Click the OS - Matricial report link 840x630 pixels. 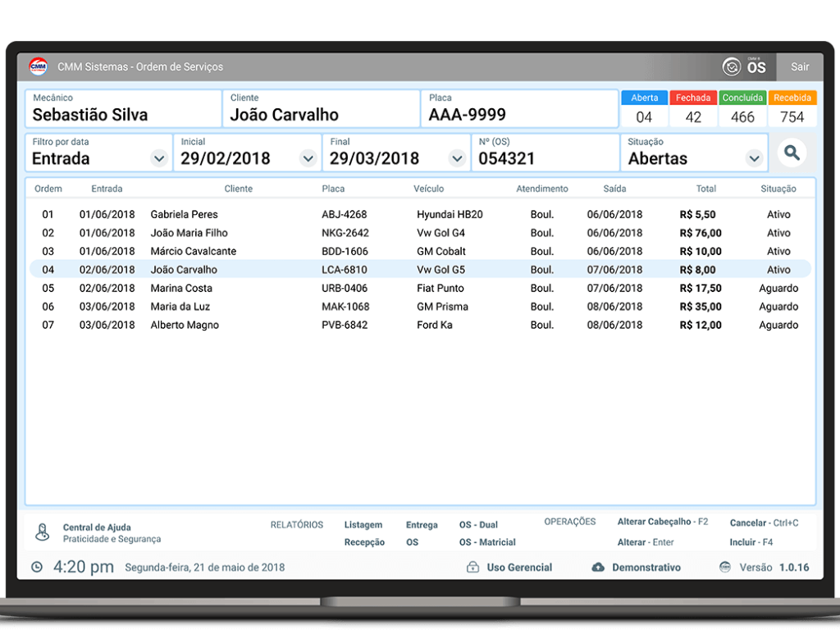tap(487, 542)
